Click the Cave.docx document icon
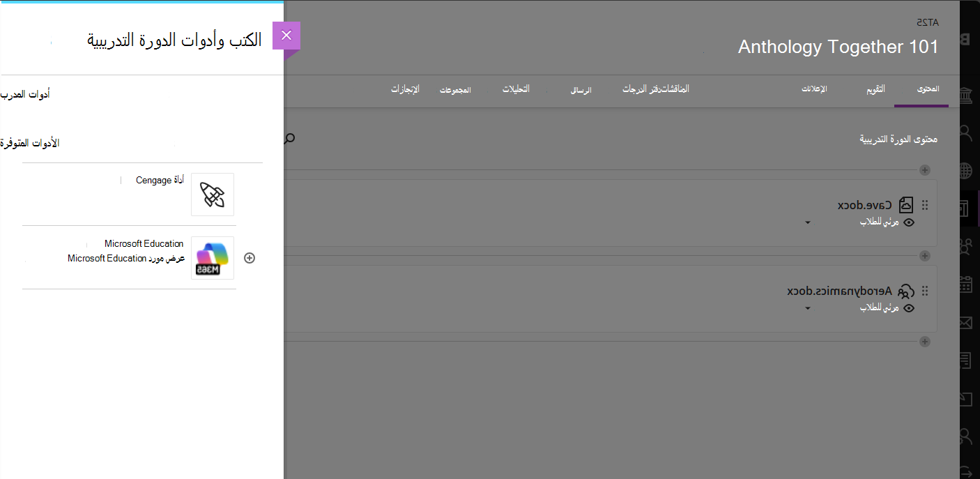 [x=906, y=205]
